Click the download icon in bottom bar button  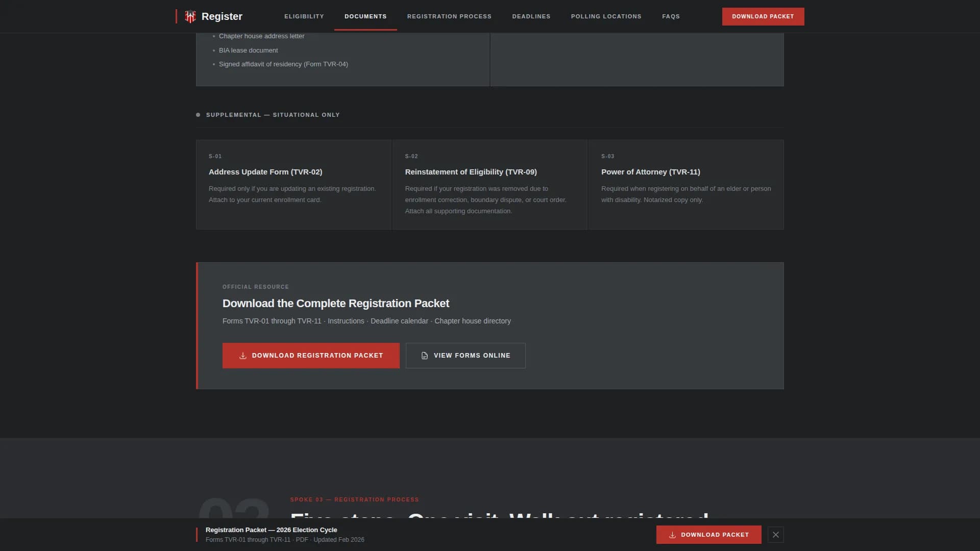point(672,535)
